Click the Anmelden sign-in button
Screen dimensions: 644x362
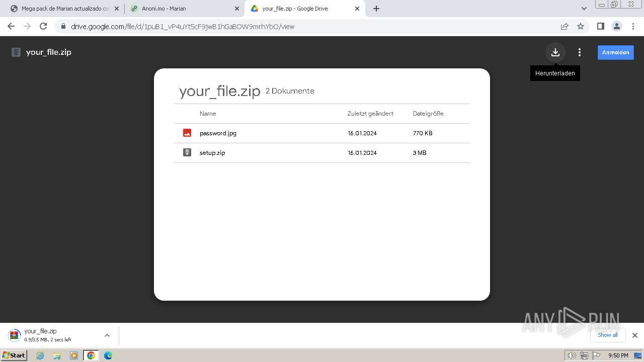pyautogui.click(x=615, y=52)
